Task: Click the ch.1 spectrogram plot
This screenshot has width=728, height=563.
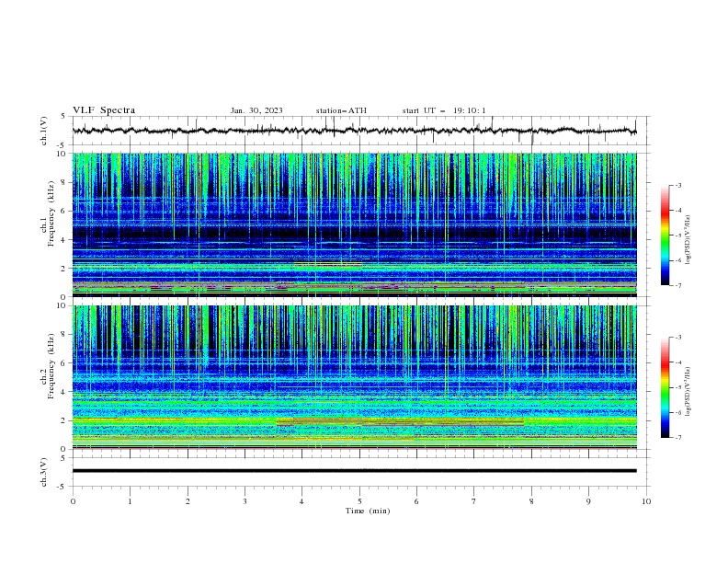Action: pyautogui.click(x=354, y=224)
